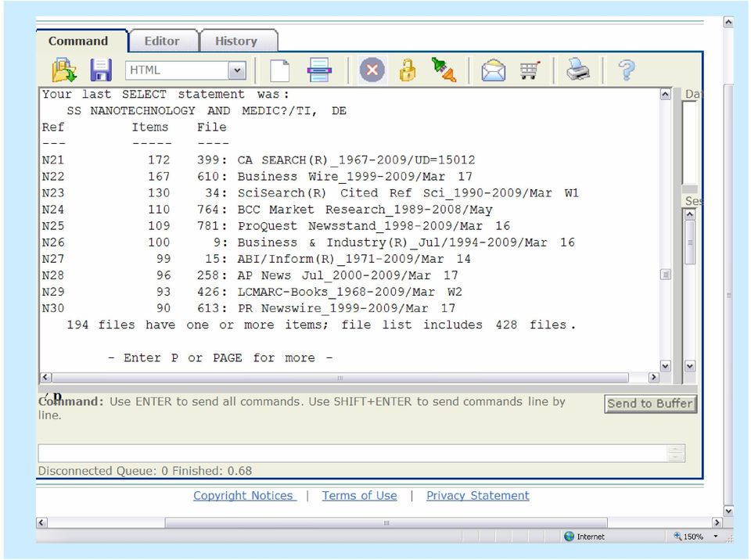The width and height of the screenshot is (751, 560).
Task: Click the N26 Business & Industry row
Action: click(308, 242)
